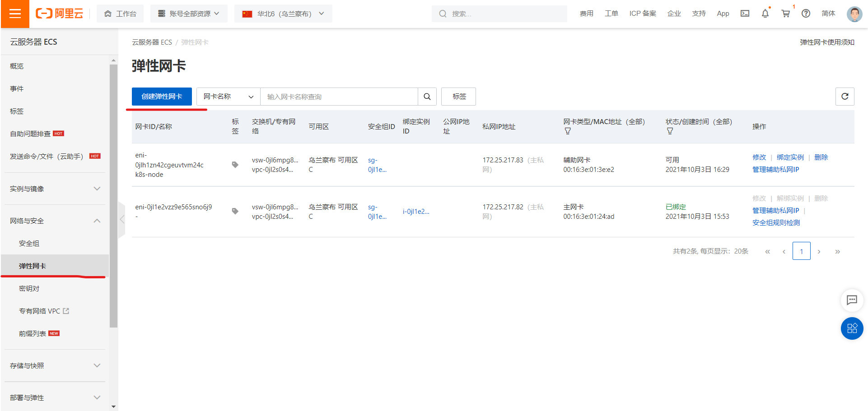Open vsw-0jl6mpg8... switch in k8s-node row
Screen dimensions: 868x411
coord(275,160)
